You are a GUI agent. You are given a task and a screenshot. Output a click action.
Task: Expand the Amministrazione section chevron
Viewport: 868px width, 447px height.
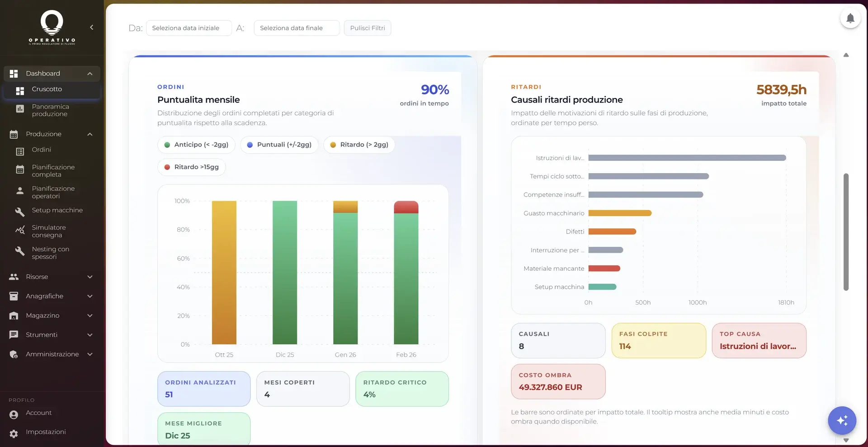[90, 354]
